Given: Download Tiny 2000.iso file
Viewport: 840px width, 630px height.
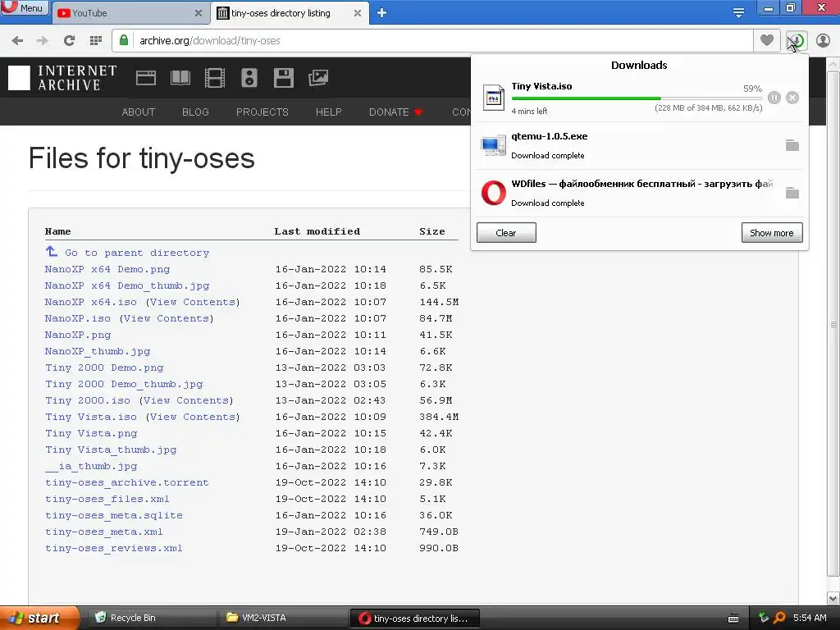Looking at the screenshot, I should coord(88,400).
